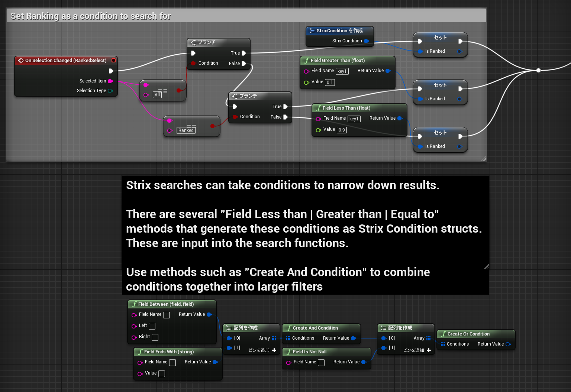Click Field Name box in Field Ends With
The height and width of the screenshot is (392, 571).
(x=172, y=363)
